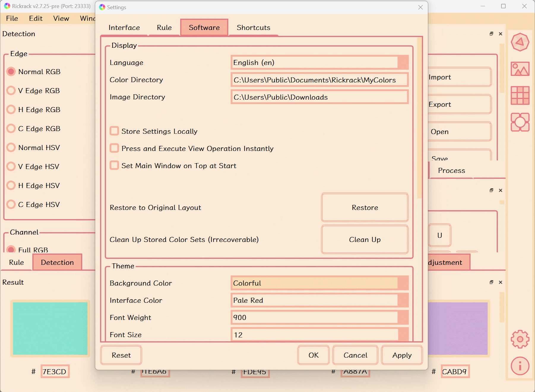Click Reset in Settings dialog
Screen dimensions: 535x392
point(121,355)
